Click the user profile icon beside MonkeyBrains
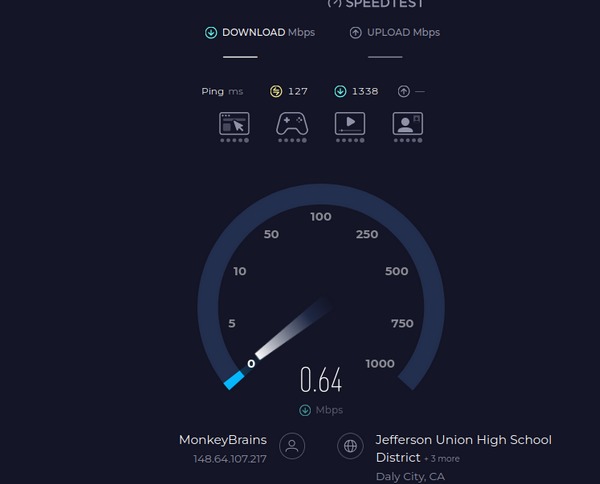 coord(292,446)
